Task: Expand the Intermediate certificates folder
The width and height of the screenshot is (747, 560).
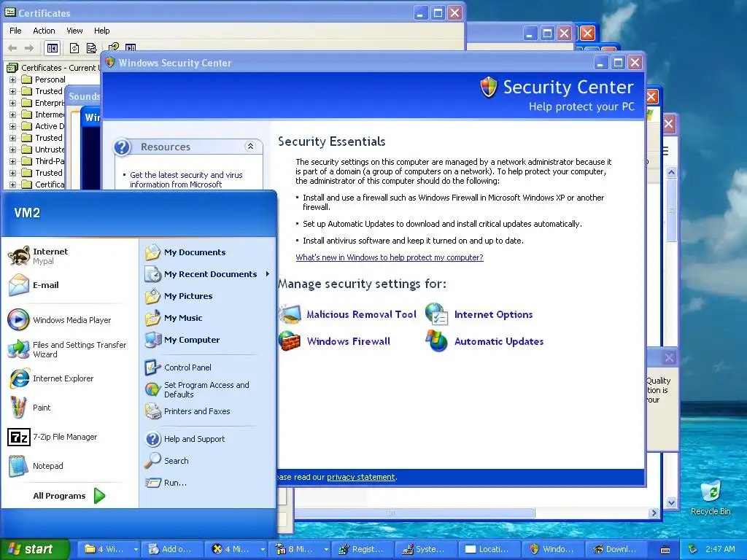Action: [13, 114]
